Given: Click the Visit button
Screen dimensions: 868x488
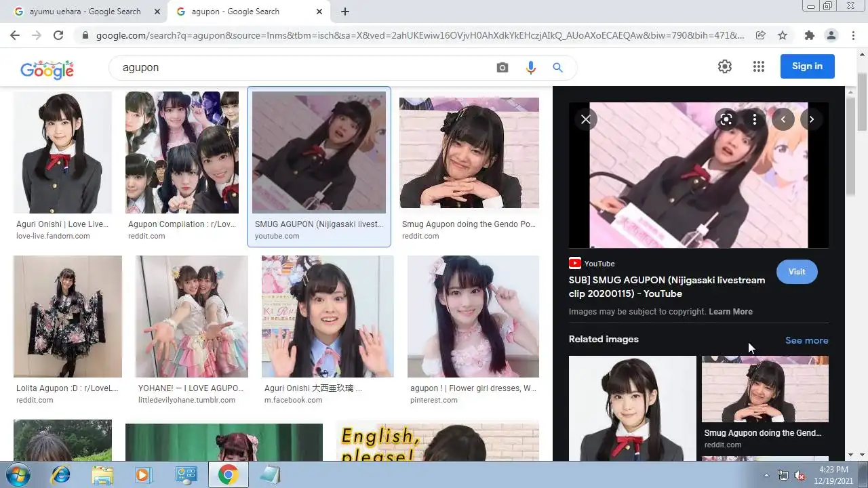Looking at the screenshot, I should point(797,272).
